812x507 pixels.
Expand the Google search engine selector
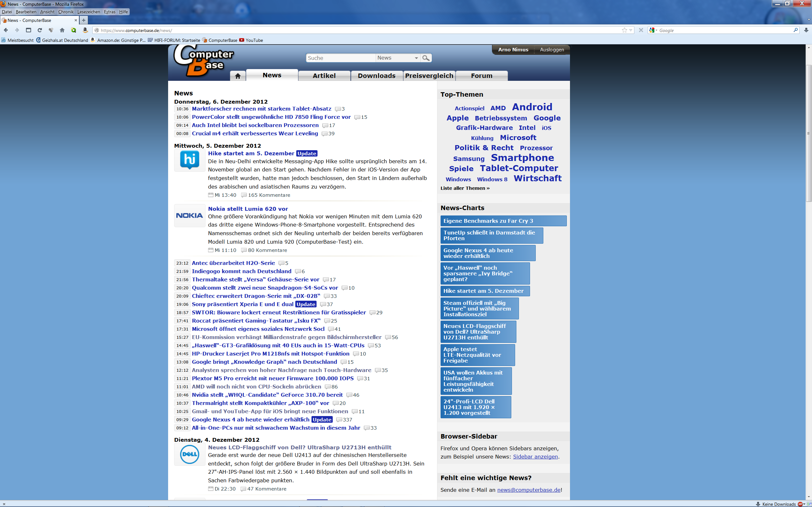click(653, 30)
